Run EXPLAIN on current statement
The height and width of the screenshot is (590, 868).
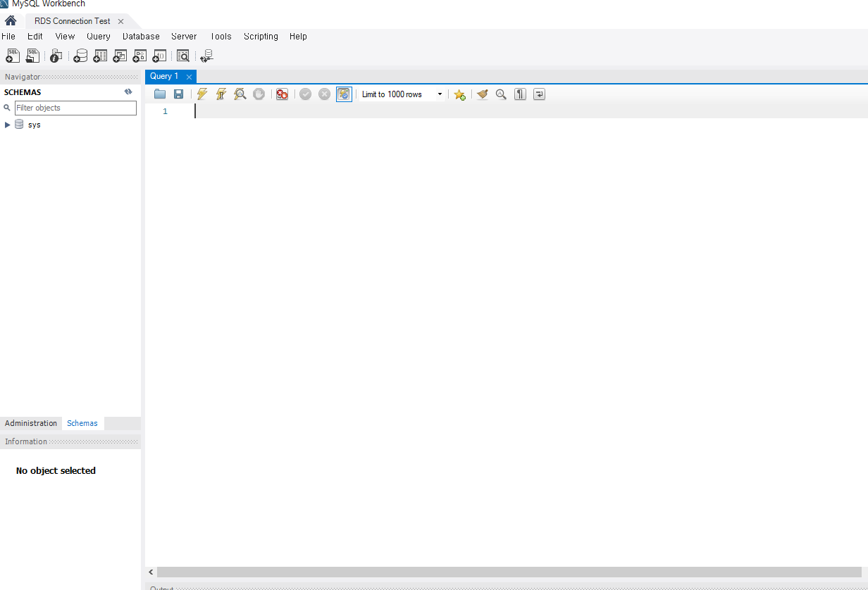pos(240,94)
